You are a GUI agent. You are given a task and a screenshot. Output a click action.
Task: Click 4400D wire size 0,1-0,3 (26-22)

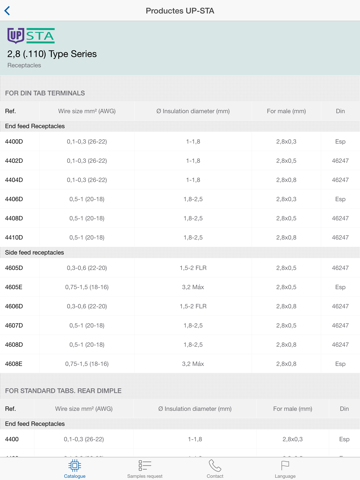click(x=87, y=142)
